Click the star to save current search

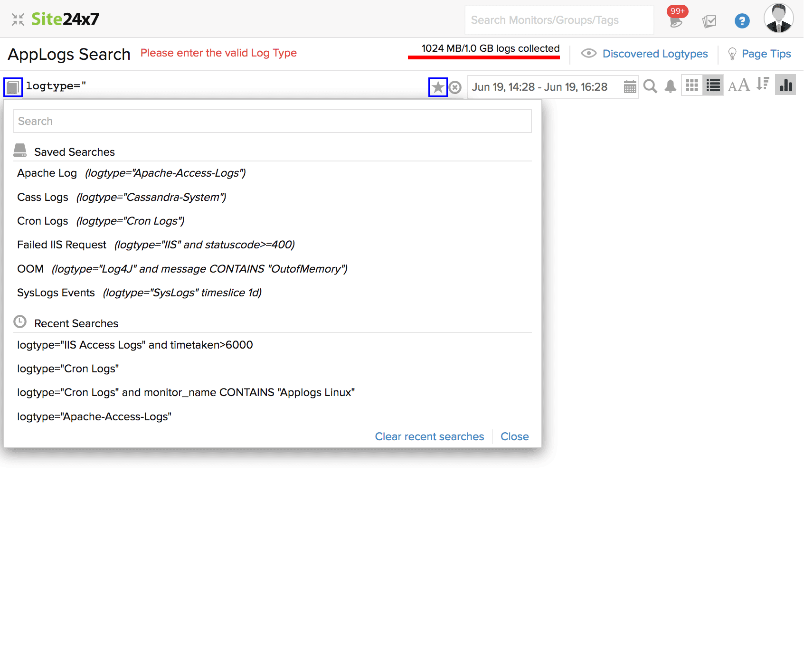click(x=437, y=87)
